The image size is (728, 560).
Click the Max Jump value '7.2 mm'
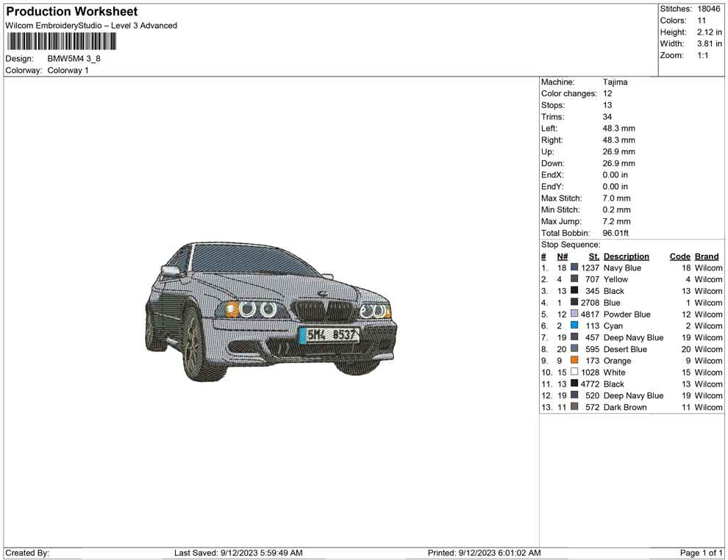tap(616, 221)
